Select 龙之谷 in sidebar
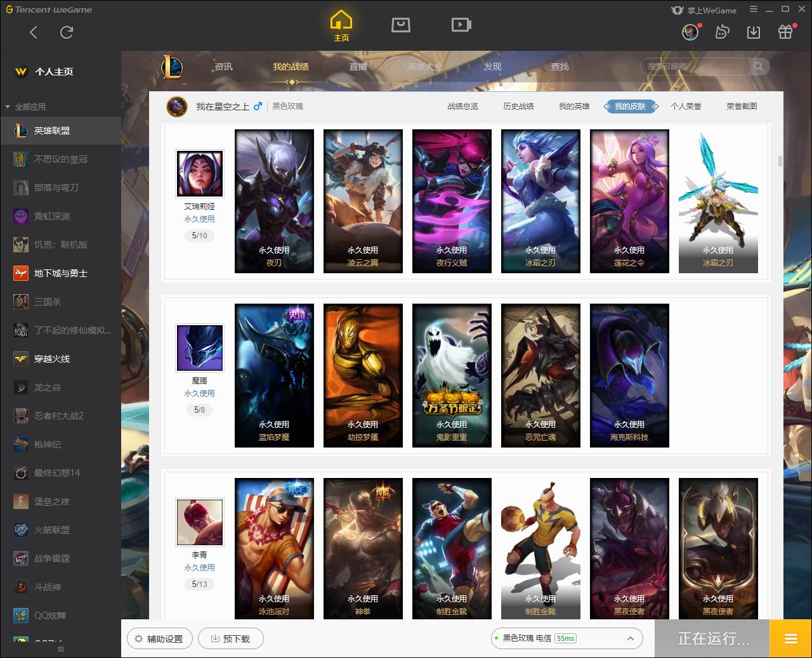The height and width of the screenshot is (658, 812). coord(60,387)
